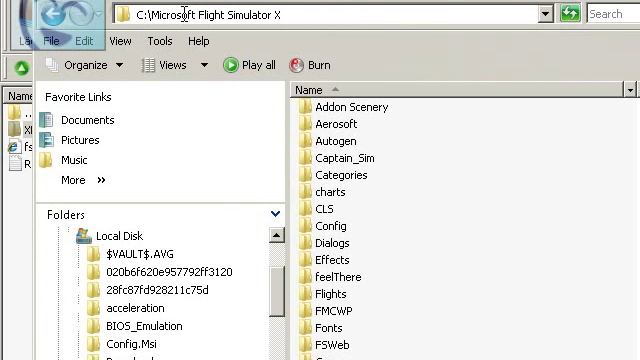Expand More favorite links
Image resolution: width=640 pixels, height=360 pixels.
tap(83, 180)
